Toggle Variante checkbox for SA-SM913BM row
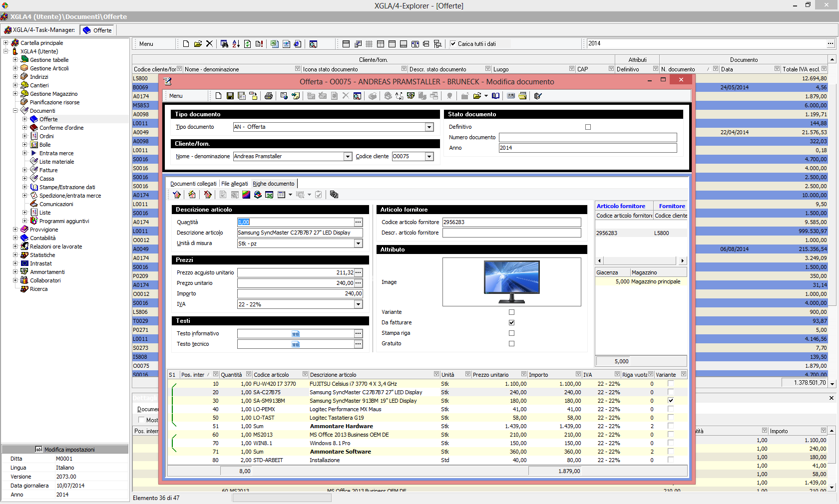 pyautogui.click(x=671, y=400)
